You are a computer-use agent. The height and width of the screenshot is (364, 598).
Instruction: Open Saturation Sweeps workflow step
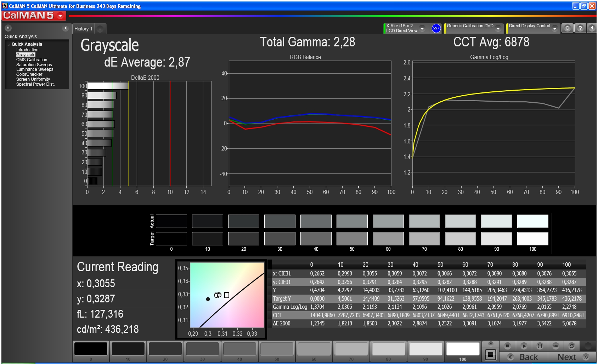pyautogui.click(x=34, y=65)
